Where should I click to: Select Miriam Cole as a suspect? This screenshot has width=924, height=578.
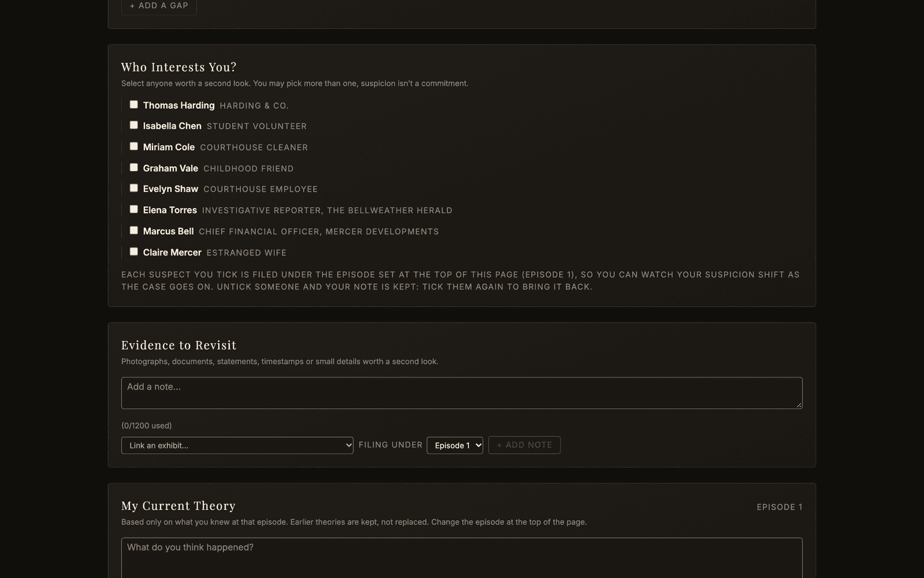point(133,146)
